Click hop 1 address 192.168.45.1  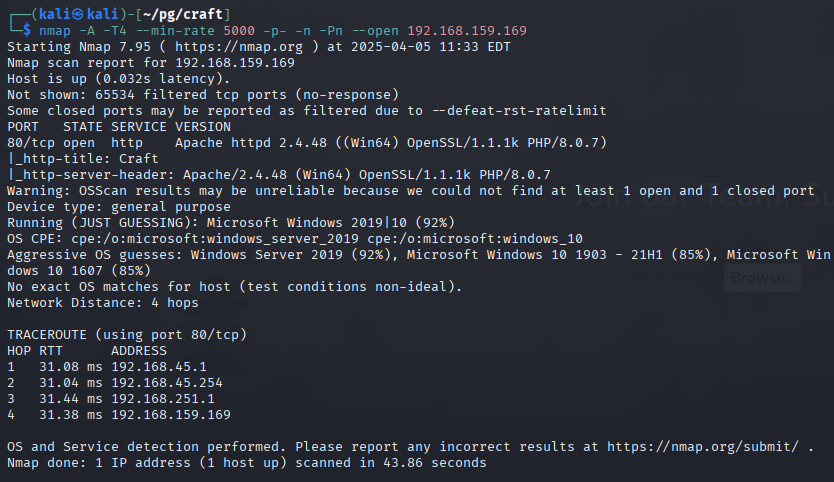[x=159, y=367]
